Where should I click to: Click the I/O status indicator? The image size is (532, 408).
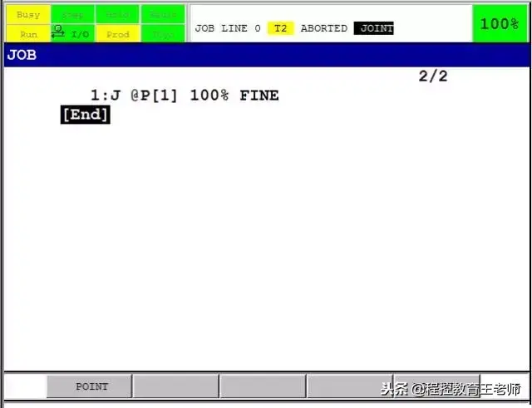coord(72,34)
